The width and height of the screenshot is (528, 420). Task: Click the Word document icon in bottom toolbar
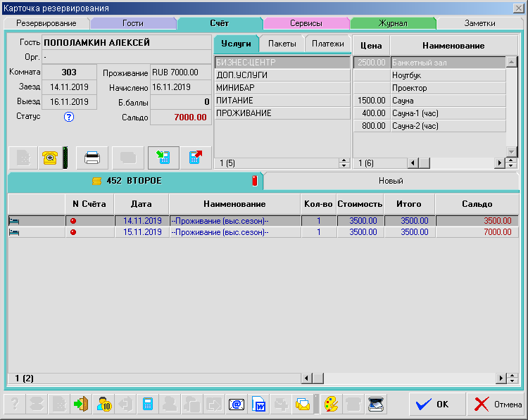click(x=259, y=405)
